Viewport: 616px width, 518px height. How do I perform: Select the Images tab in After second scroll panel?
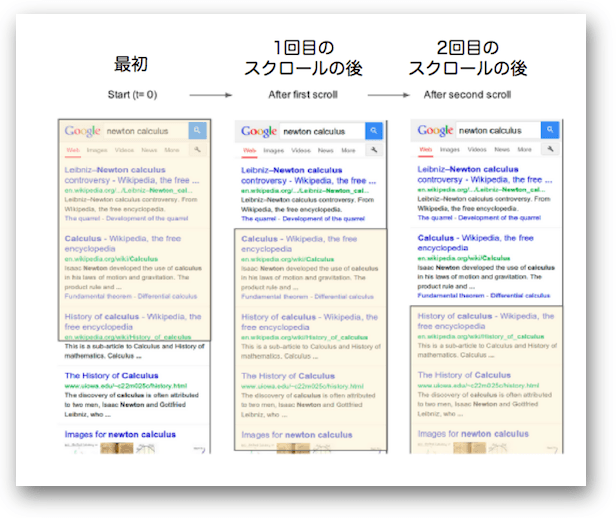point(450,150)
